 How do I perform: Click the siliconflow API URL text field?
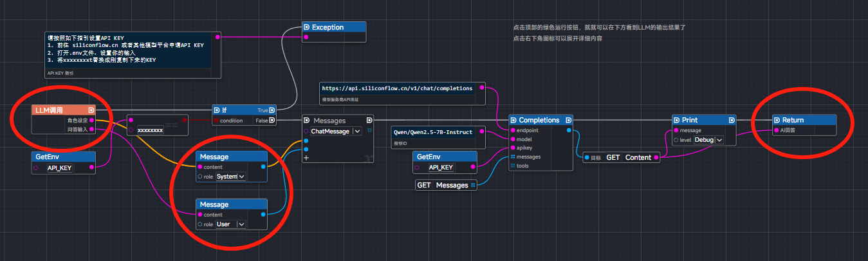pos(398,88)
